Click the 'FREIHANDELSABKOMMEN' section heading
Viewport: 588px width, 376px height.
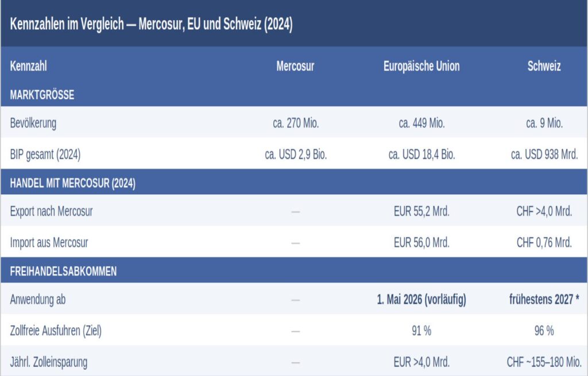coord(63,271)
